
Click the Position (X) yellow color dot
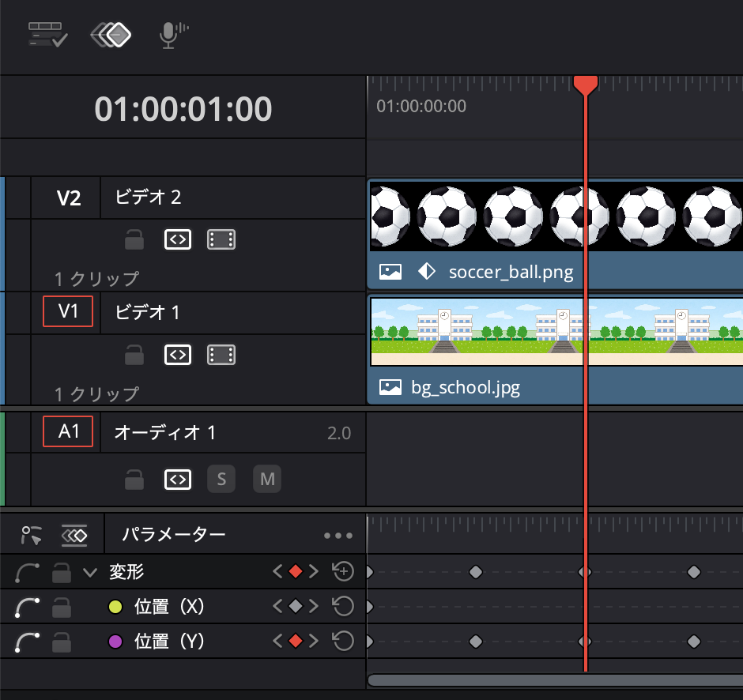(115, 607)
